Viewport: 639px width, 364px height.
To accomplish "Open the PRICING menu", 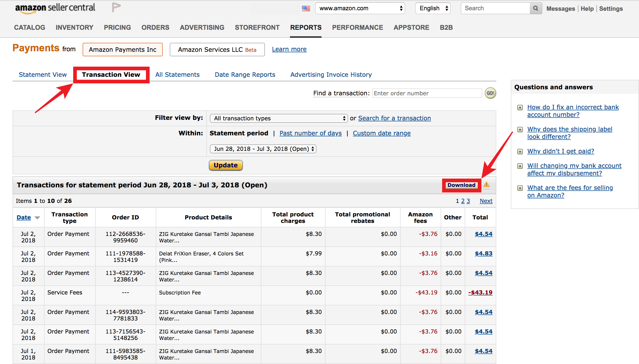I will click(x=117, y=28).
